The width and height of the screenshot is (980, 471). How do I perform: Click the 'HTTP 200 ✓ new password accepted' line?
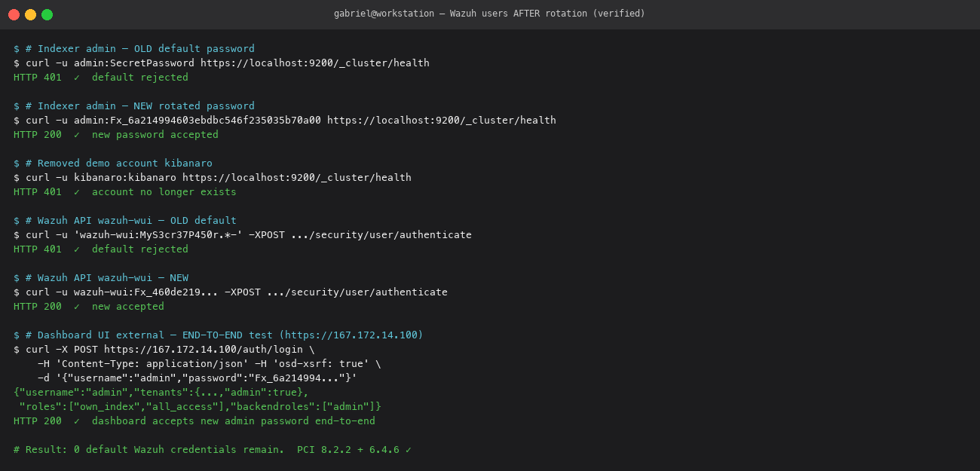pos(116,135)
